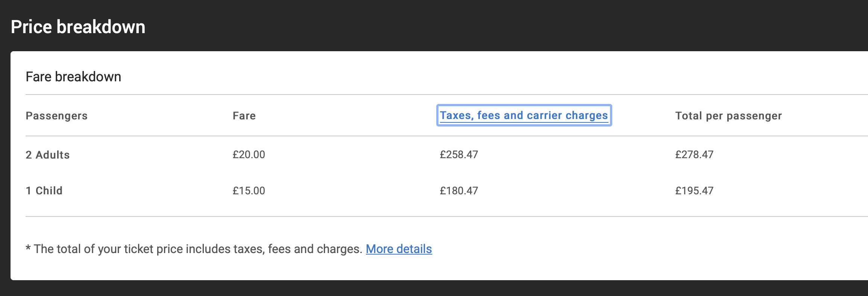The height and width of the screenshot is (296, 868).
Task: Select the £278.47 adult total
Action: point(694,154)
